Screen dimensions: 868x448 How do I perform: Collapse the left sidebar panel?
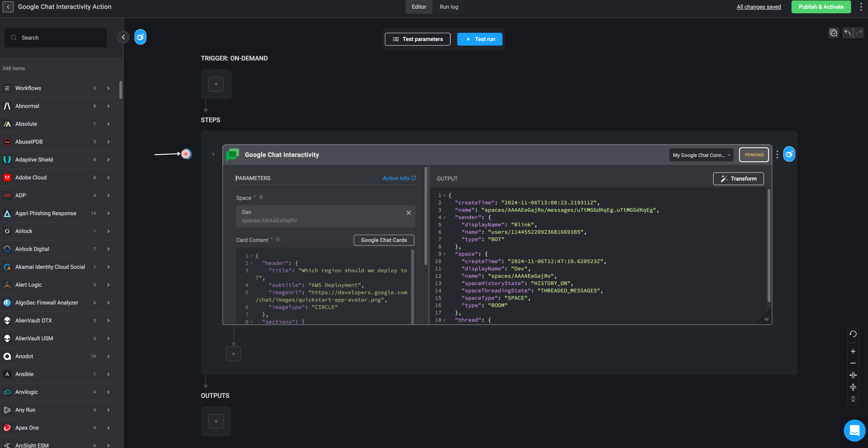click(x=123, y=37)
